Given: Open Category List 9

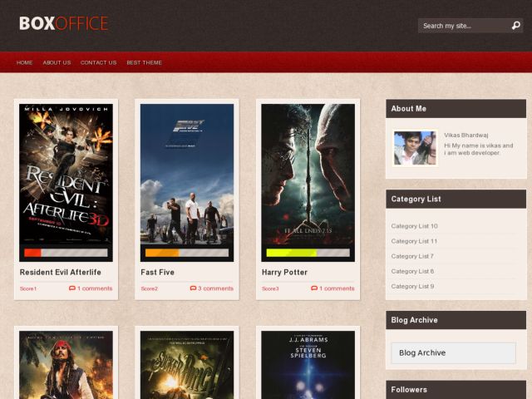Looking at the screenshot, I should tap(412, 286).
